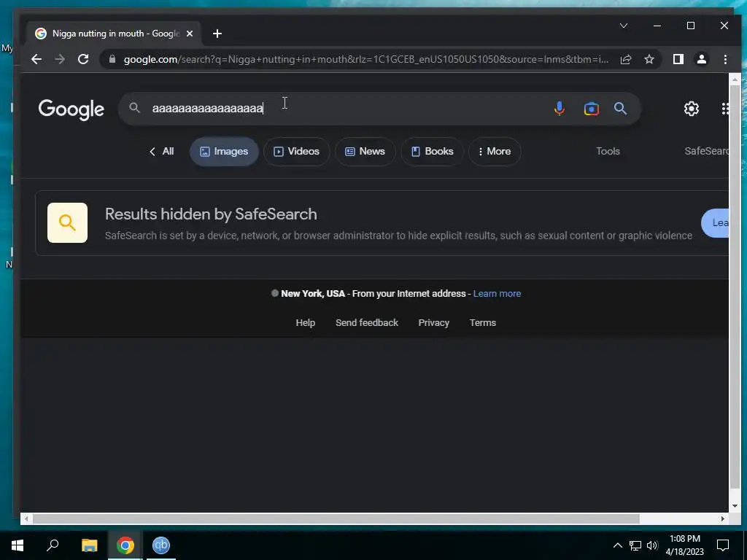The height and width of the screenshot is (560, 747).
Task: Open the Books results tab
Action: pyautogui.click(x=432, y=152)
